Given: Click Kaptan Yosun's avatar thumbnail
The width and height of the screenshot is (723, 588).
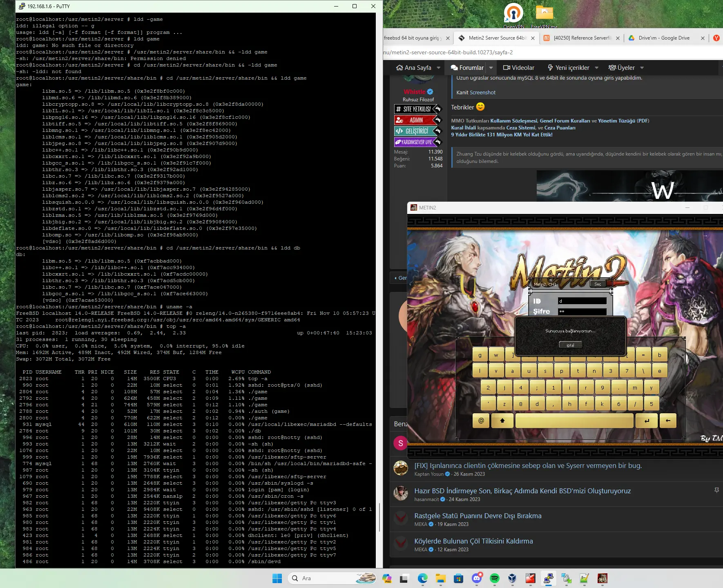Looking at the screenshot, I should (400, 468).
